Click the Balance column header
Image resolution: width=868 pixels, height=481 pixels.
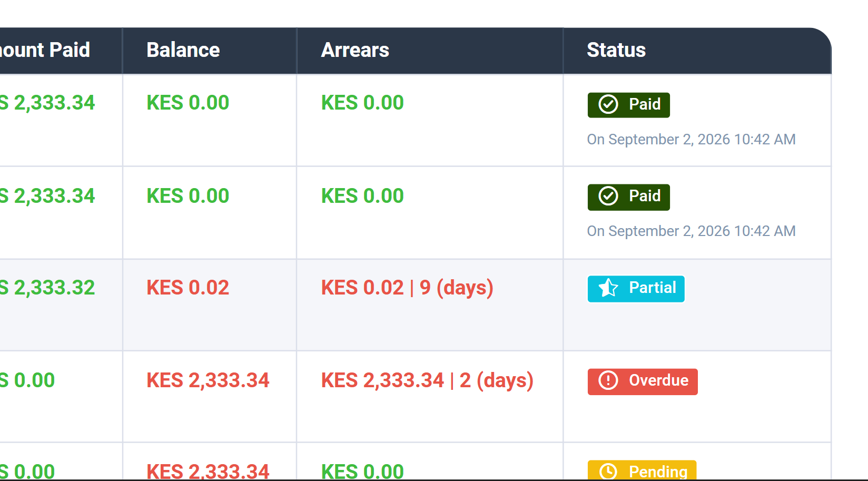(x=183, y=50)
